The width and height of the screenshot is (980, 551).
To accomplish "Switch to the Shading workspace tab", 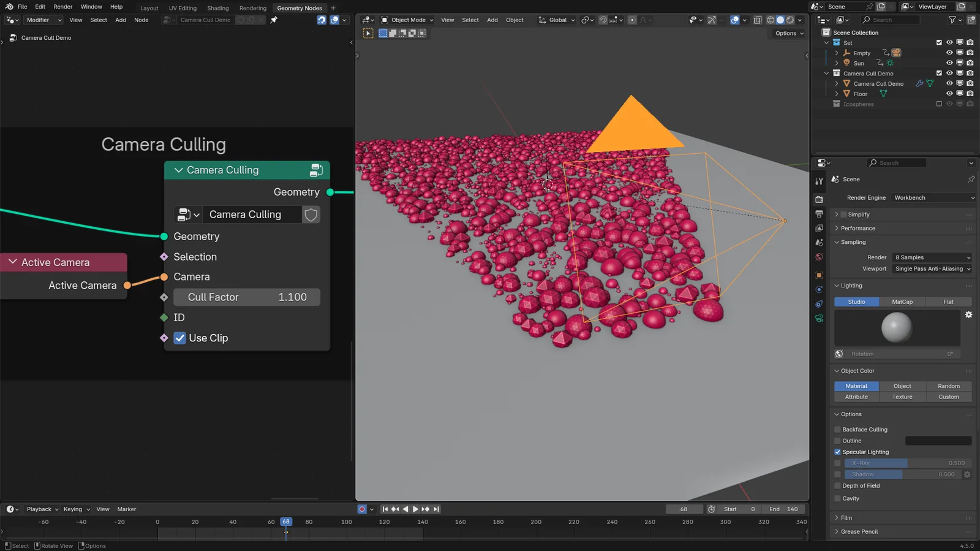I will (x=217, y=8).
